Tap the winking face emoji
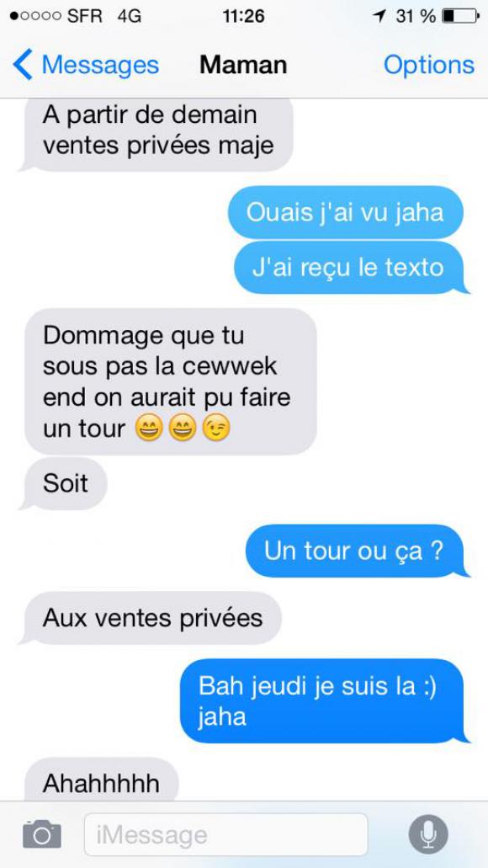 (x=216, y=429)
